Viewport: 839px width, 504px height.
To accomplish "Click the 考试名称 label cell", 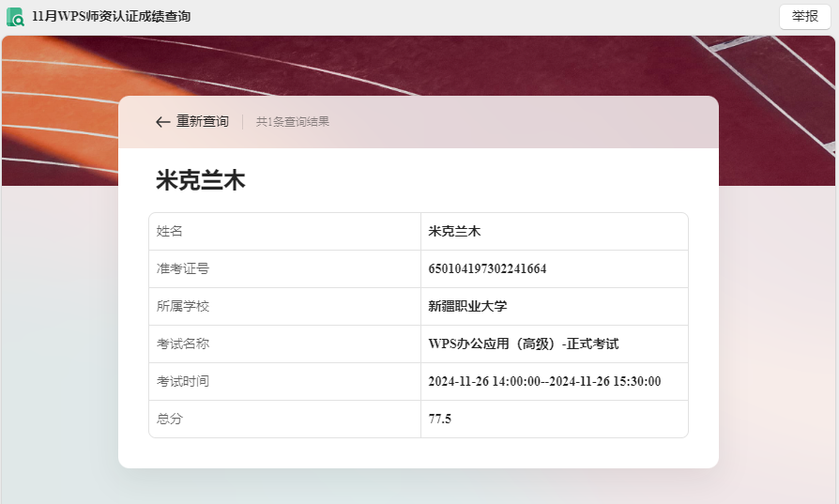I will [x=284, y=344].
